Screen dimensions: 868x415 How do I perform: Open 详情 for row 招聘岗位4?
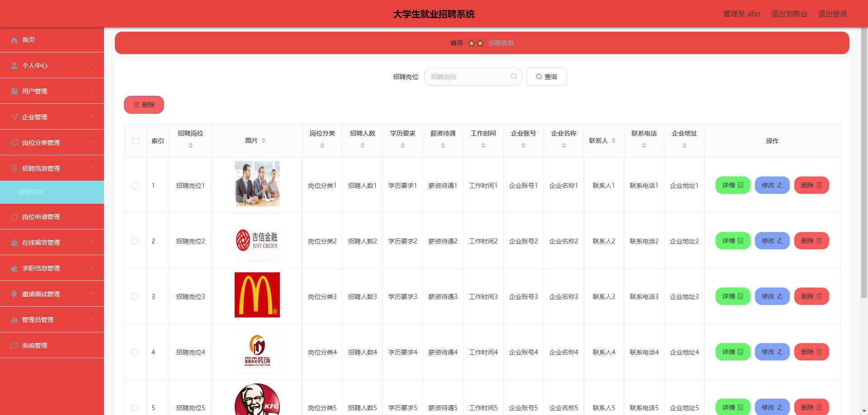tap(733, 352)
